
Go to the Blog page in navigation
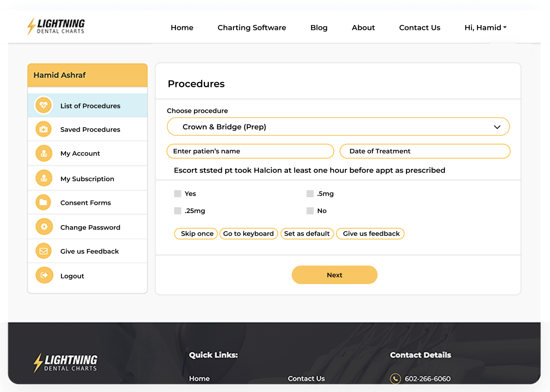(319, 27)
